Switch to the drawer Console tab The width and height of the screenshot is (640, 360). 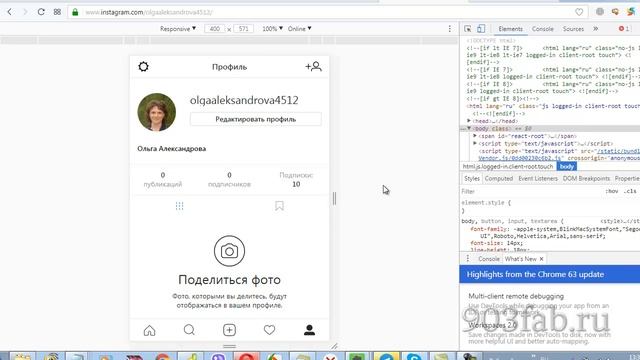click(489, 259)
